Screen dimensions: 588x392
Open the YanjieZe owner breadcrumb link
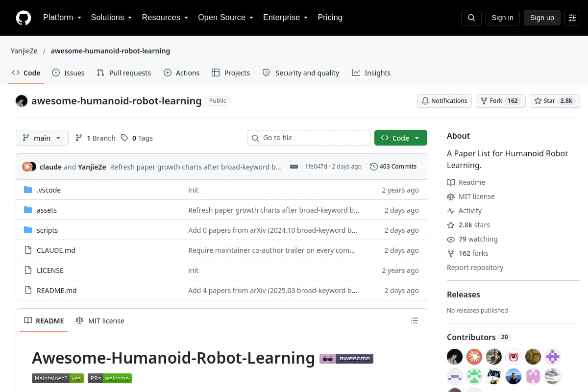24,51
